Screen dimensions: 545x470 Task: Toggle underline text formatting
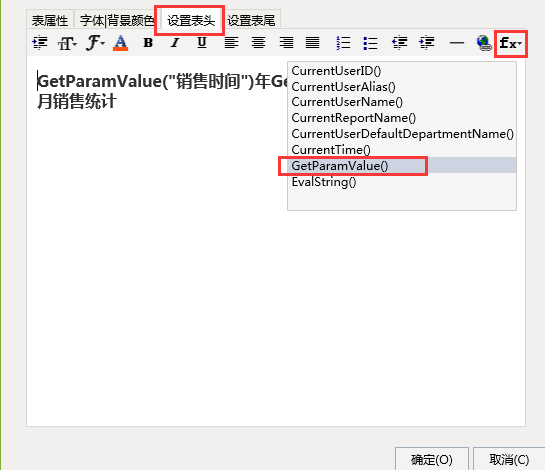(x=202, y=43)
